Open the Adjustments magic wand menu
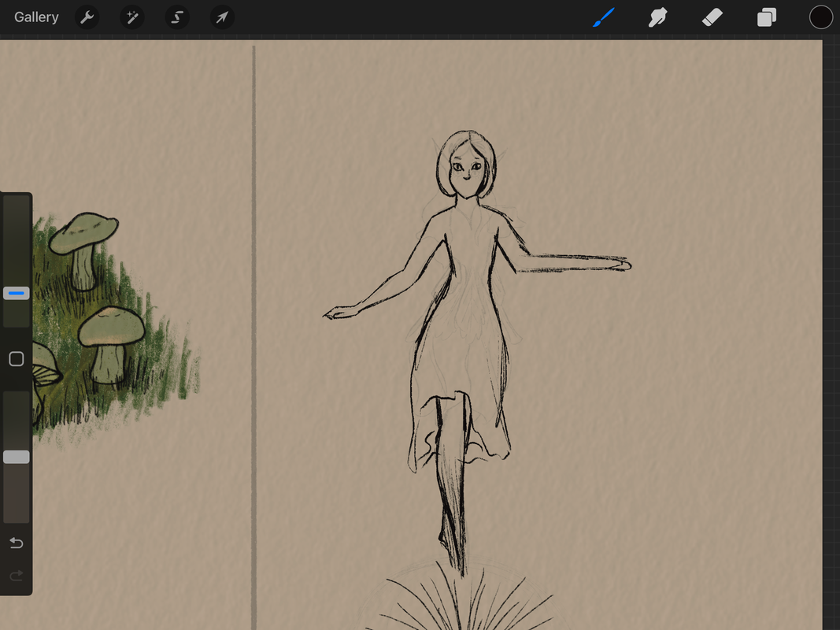Screen dimensions: 840x630 pos(131,17)
